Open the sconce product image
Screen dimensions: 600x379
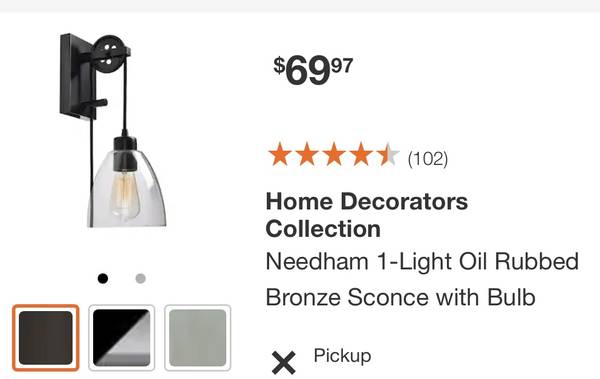click(x=113, y=130)
